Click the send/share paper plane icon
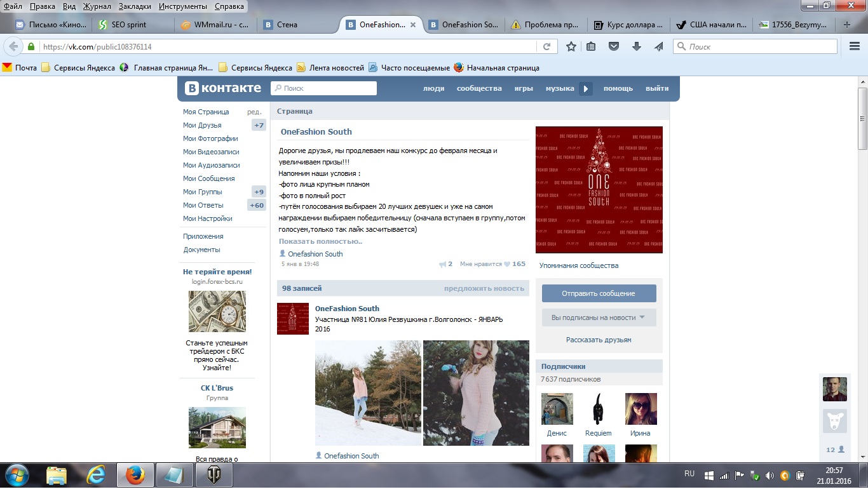 659,46
